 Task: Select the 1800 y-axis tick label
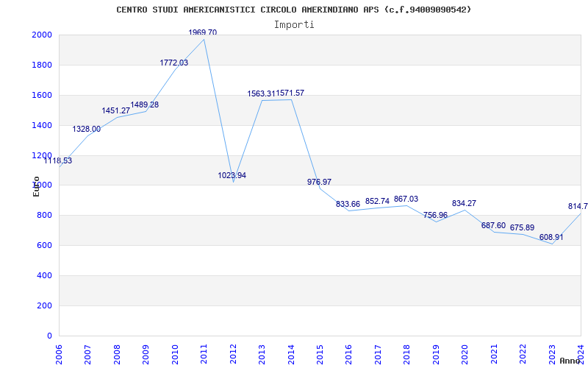42,65
